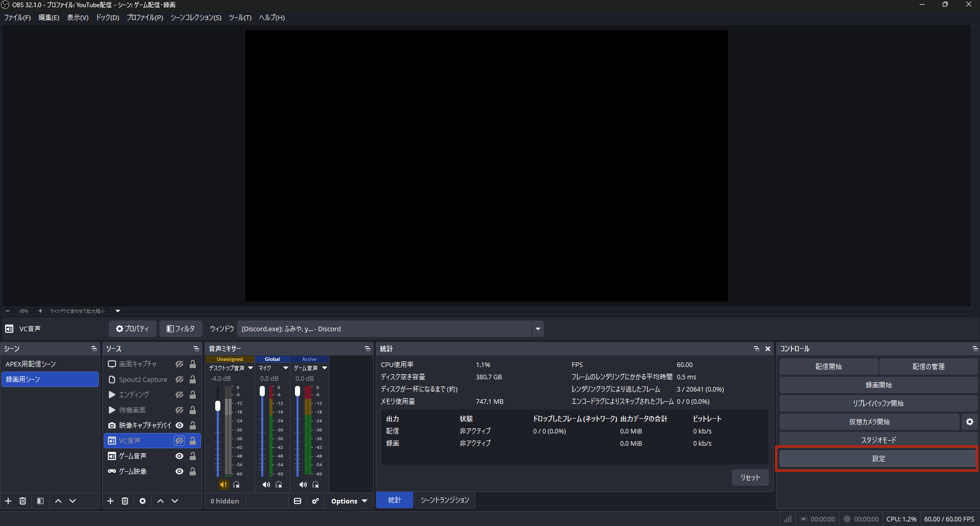The image size is (980, 526).
Task: Open the ファイル menu
Action: click(x=17, y=17)
